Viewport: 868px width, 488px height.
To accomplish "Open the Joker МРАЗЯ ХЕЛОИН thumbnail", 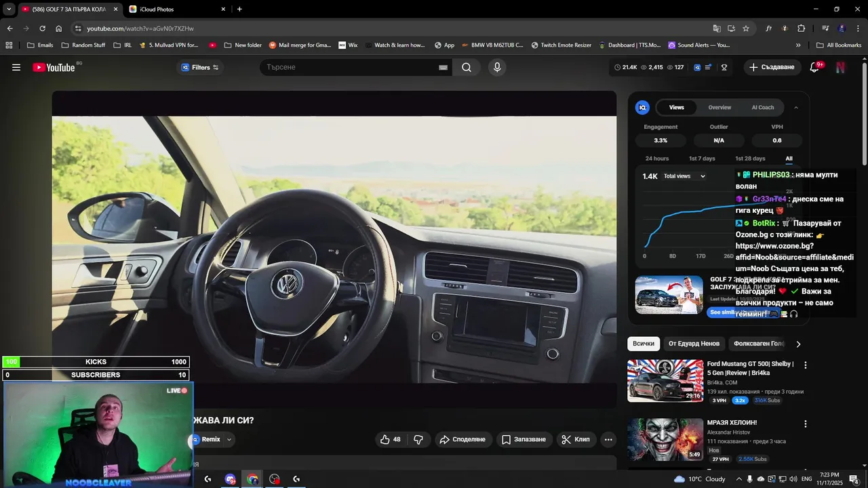I will pos(665,440).
